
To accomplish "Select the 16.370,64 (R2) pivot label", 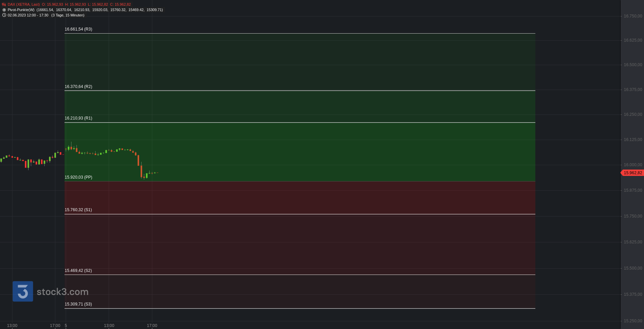I will pyautogui.click(x=78, y=87).
